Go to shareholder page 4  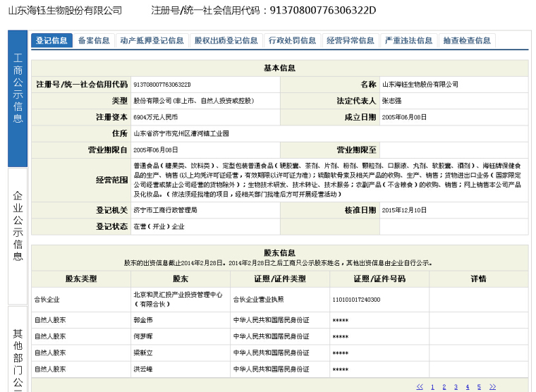tap(468, 387)
